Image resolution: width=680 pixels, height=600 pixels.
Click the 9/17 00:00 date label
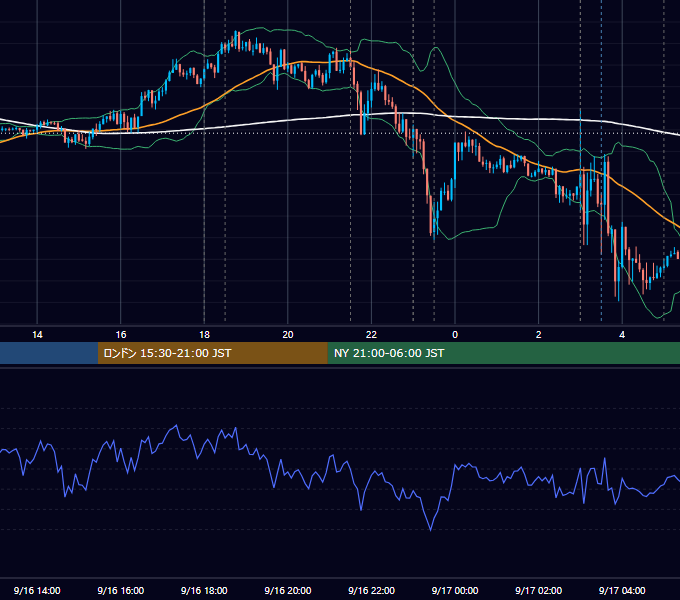pos(455,590)
